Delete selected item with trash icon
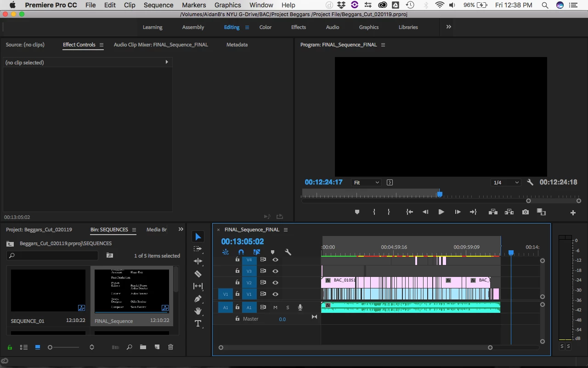The height and width of the screenshot is (368, 588). [x=170, y=347]
